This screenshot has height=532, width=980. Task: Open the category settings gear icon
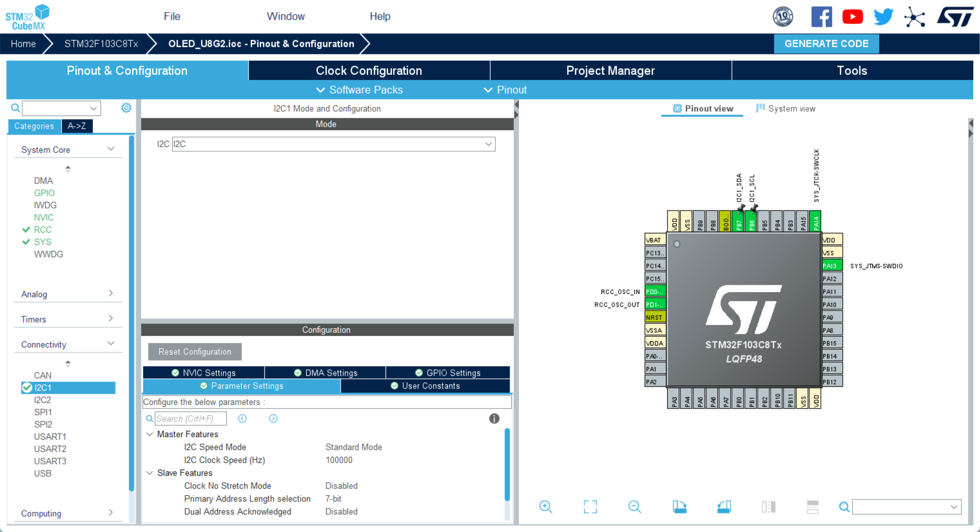pyautogui.click(x=126, y=108)
